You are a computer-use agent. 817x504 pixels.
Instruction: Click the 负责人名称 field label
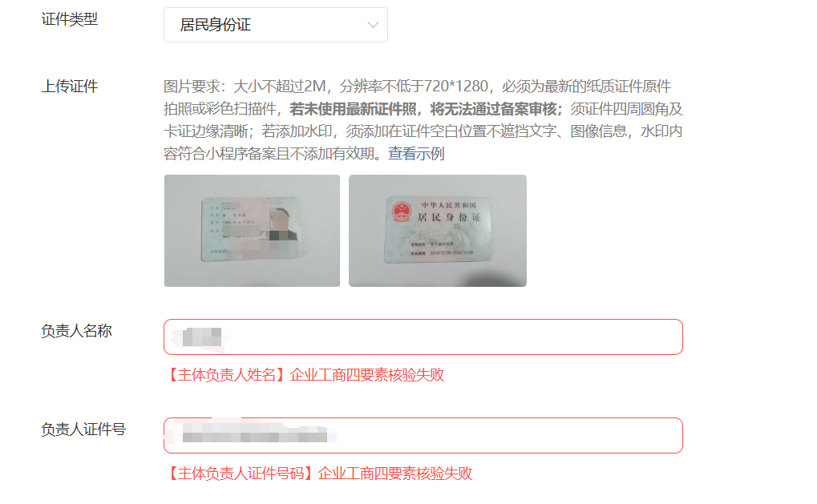coord(76,331)
